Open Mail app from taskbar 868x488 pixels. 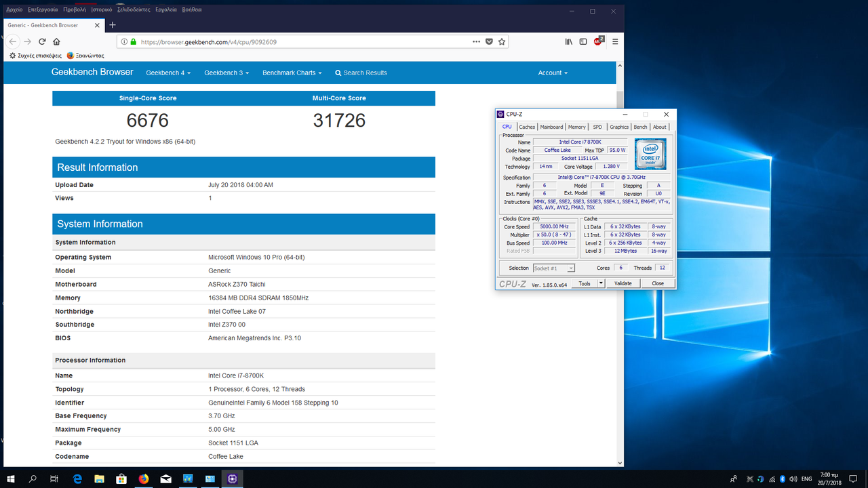click(x=165, y=479)
